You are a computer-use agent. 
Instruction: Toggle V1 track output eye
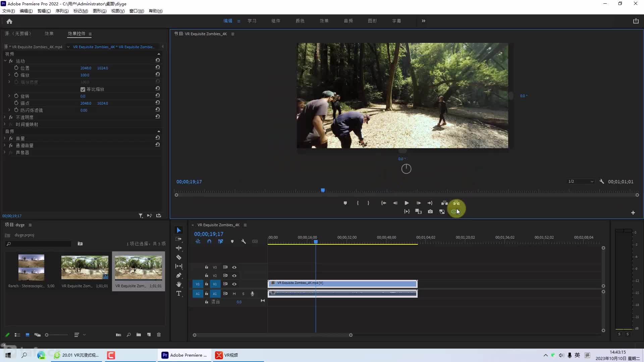pos(234,284)
